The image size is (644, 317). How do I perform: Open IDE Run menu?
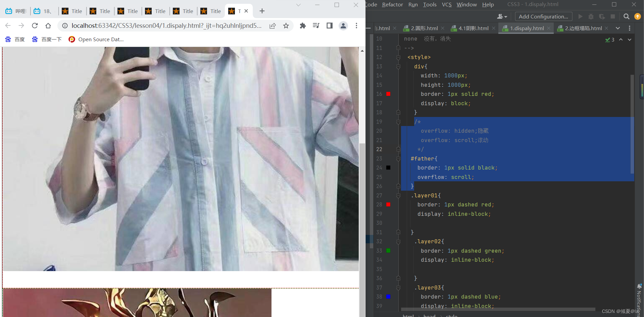[413, 5]
